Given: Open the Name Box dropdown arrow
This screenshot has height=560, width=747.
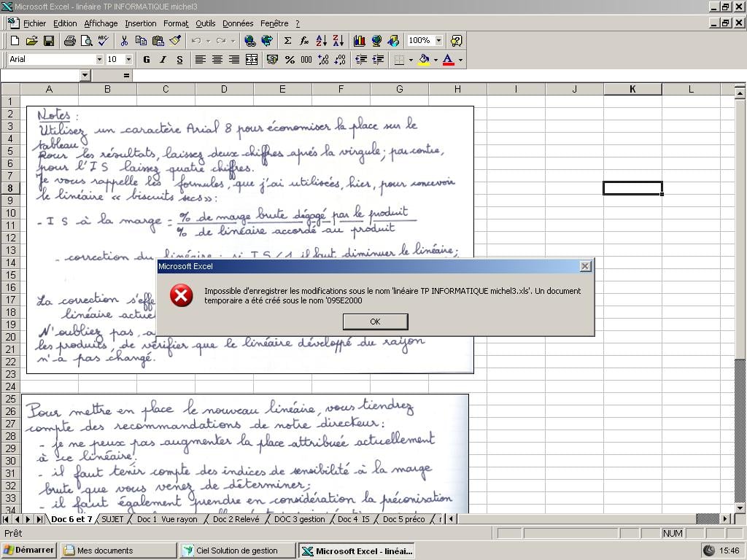Looking at the screenshot, I should (x=85, y=75).
